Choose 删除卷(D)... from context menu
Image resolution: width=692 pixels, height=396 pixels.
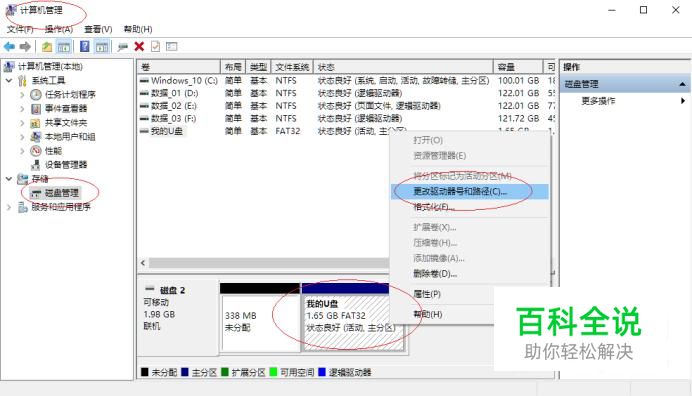pos(470,274)
